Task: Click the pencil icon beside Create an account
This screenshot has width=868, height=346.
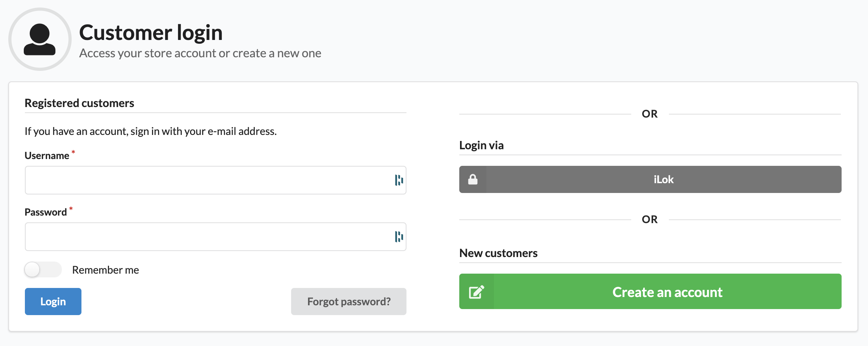Action: (476, 292)
